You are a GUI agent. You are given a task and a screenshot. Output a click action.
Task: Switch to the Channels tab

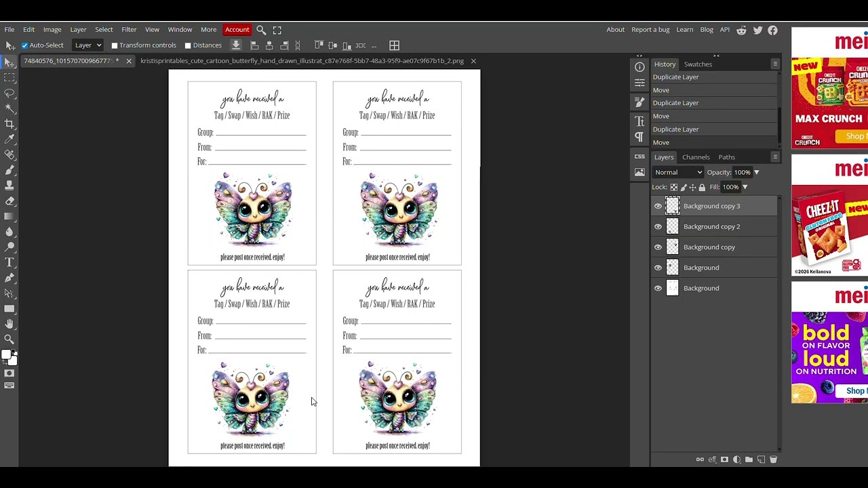(696, 157)
